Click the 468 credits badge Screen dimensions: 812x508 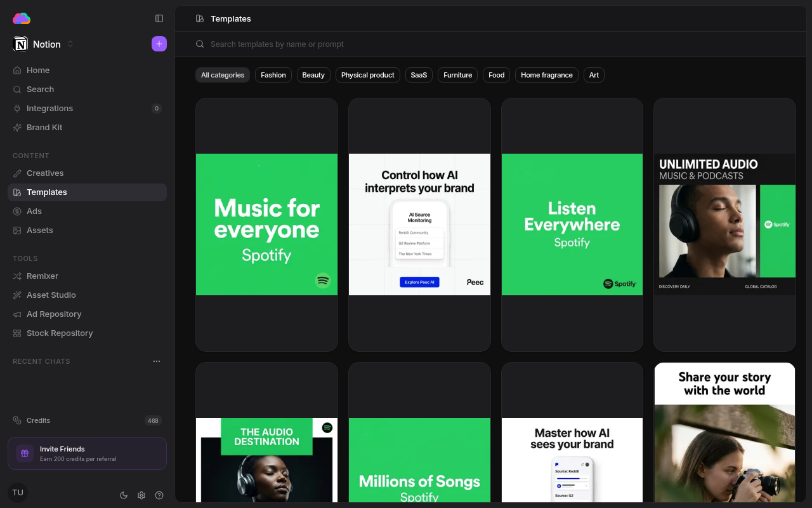(153, 420)
